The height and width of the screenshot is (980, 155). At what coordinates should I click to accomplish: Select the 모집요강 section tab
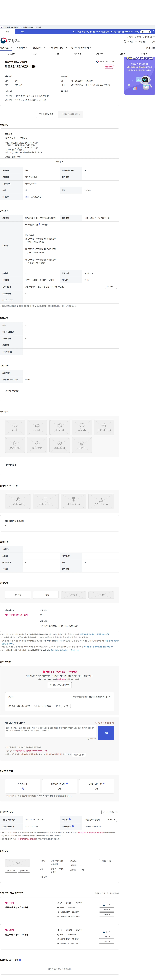point(11,54)
